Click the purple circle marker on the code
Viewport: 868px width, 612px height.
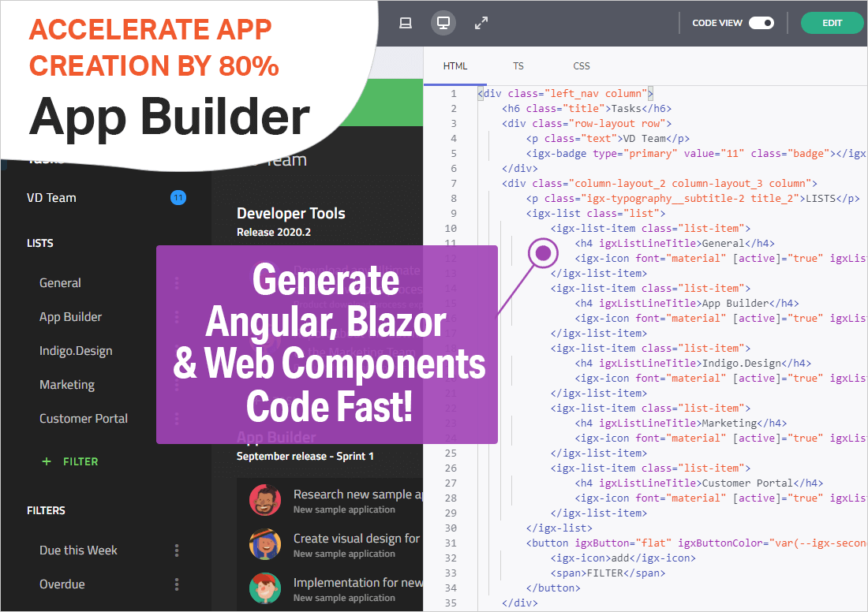(544, 253)
